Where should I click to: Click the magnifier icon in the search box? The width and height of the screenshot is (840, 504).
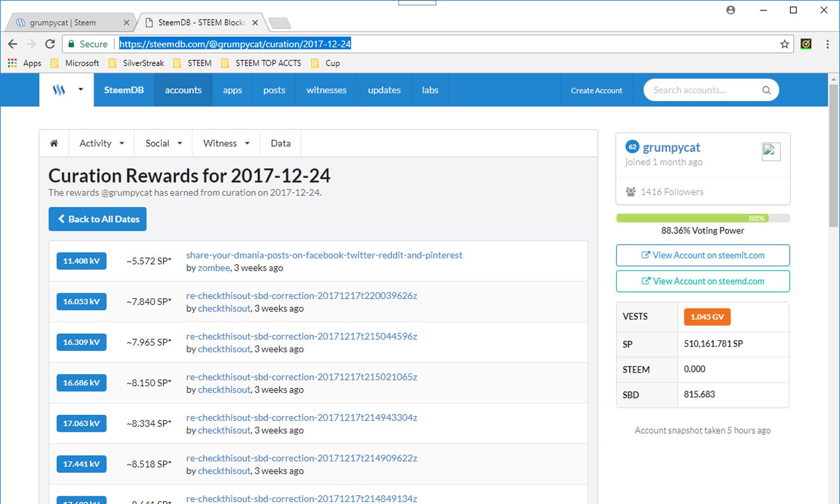coord(766,90)
